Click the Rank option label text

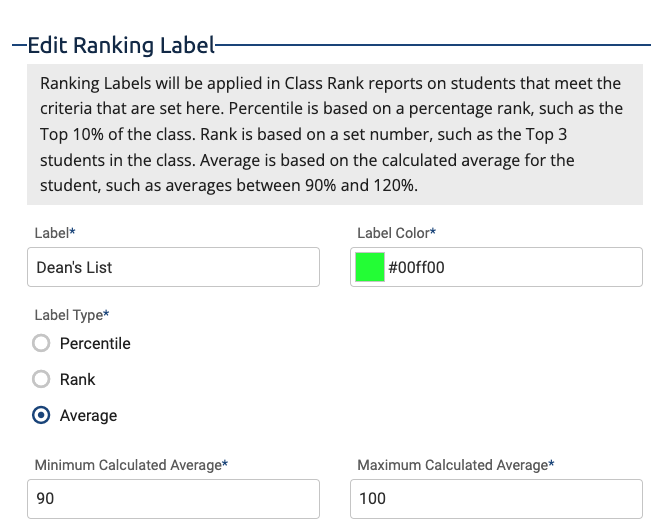pyautogui.click(x=78, y=379)
